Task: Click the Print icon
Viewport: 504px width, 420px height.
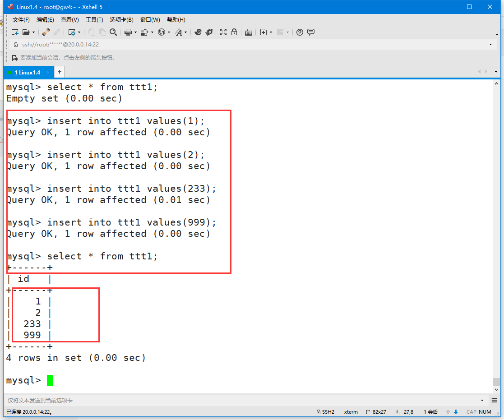Action: (128, 32)
